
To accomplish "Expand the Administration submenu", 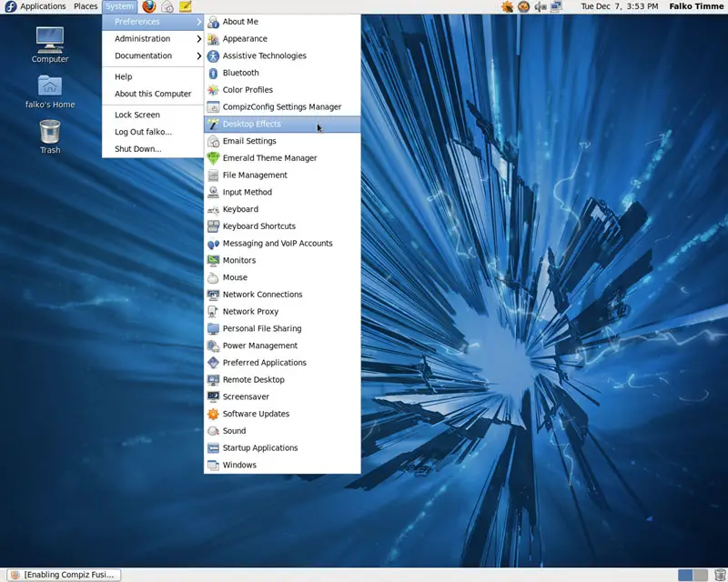I will (153, 38).
